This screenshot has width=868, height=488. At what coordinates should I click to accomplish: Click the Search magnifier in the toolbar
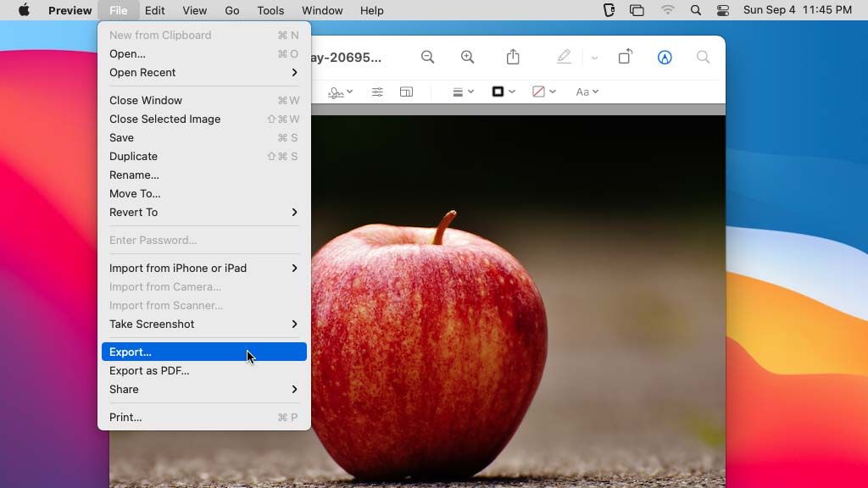click(x=704, y=58)
